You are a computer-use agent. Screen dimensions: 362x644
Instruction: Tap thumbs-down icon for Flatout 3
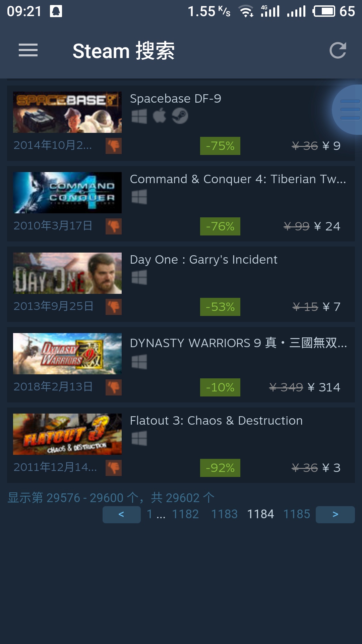114,468
